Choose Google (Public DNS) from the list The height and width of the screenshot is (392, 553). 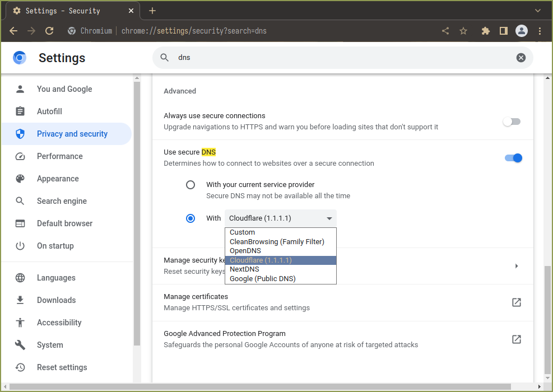262,278
